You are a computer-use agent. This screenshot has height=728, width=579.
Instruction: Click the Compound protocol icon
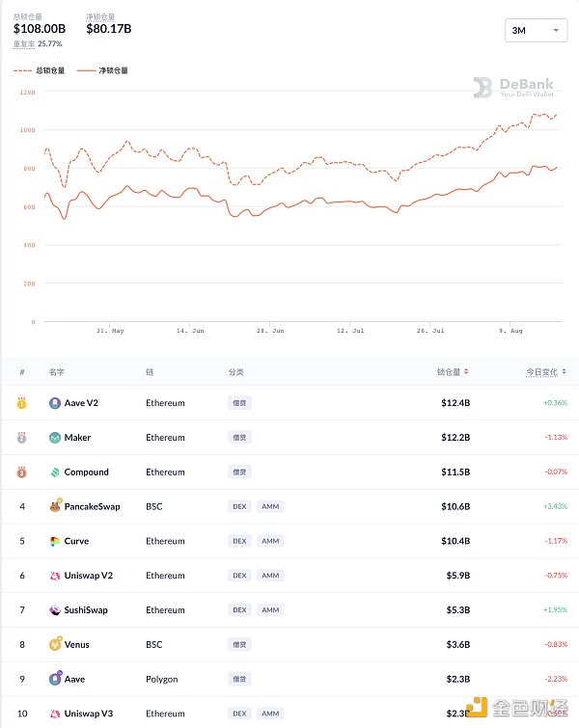(55, 472)
